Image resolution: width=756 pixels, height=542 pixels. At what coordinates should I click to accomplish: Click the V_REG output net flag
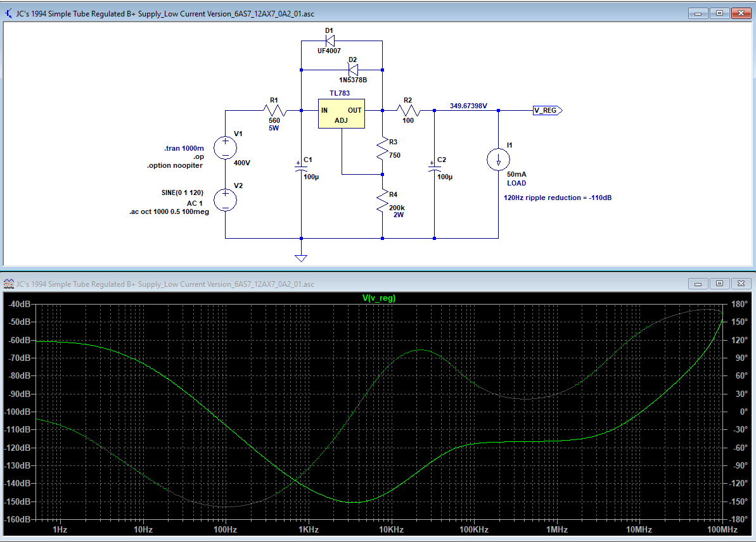click(x=548, y=110)
